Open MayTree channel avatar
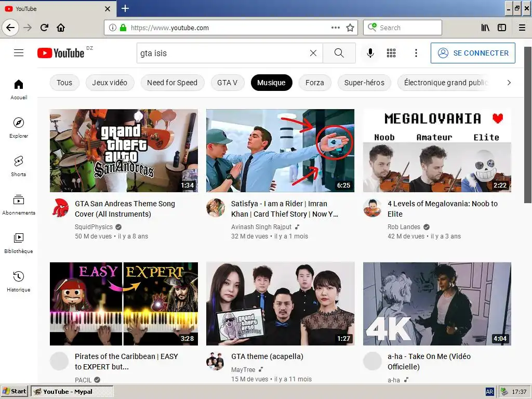This screenshot has width=532, height=399. [x=216, y=361]
